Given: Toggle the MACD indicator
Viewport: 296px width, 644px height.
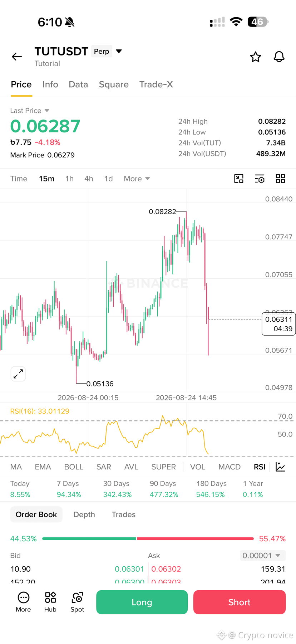Looking at the screenshot, I should [230, 467].
